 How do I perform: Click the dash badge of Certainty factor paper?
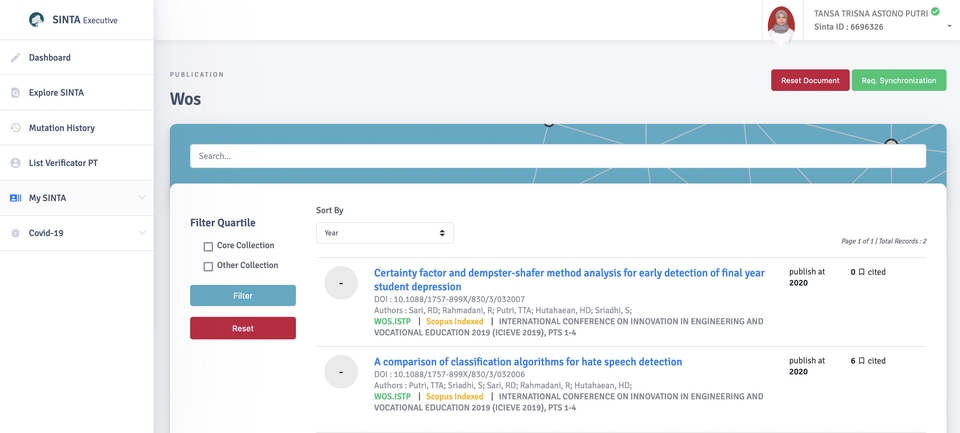point(341,283)
